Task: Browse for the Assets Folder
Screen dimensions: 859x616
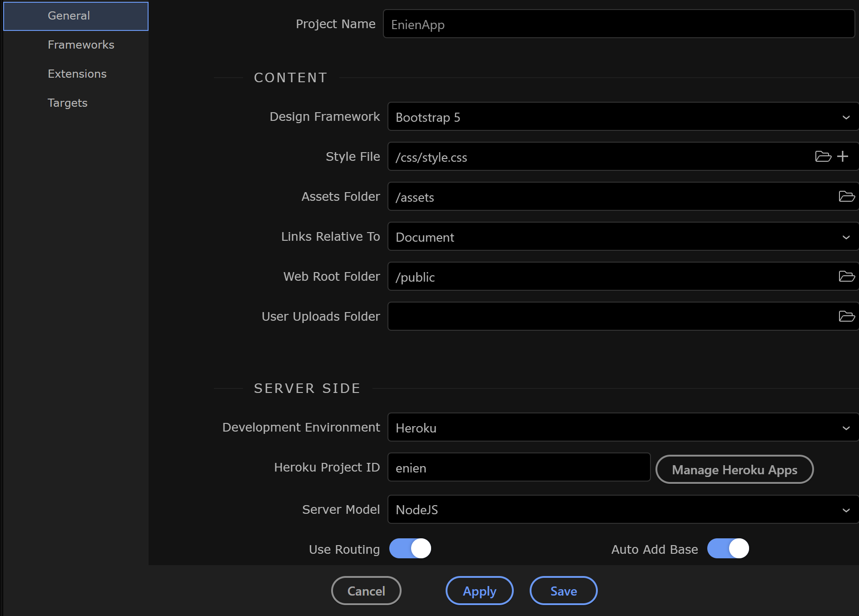Action: click(846, 197)
